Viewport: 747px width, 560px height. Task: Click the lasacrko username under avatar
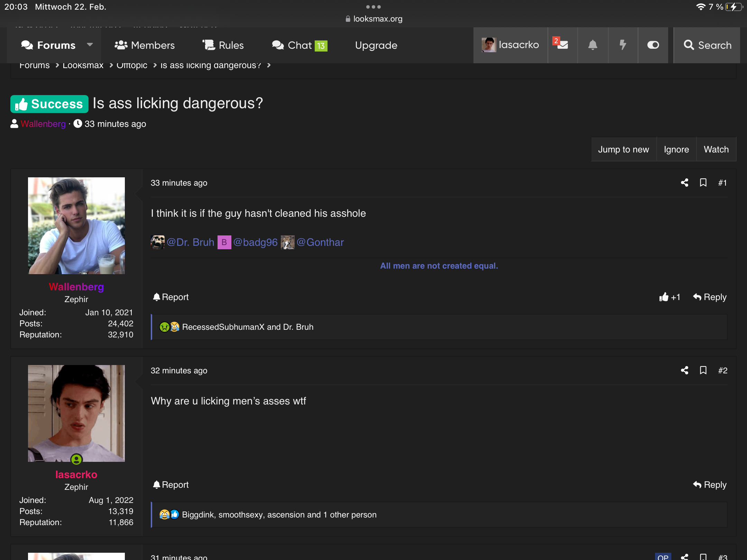76,475
